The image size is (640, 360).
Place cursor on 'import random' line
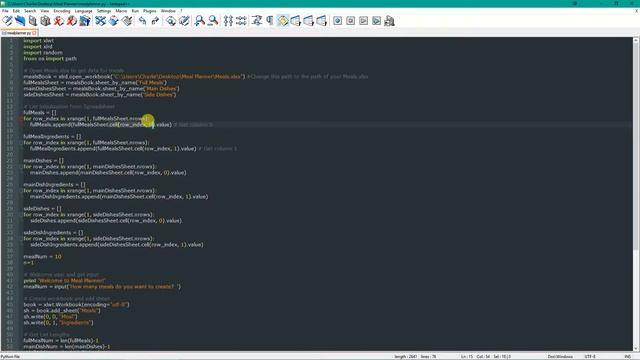(43, 53)
